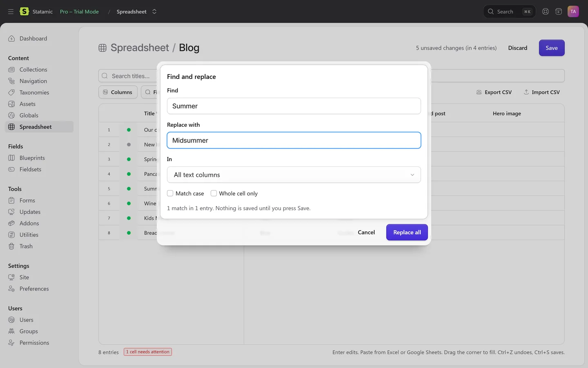Open Permissions in sidebar
Viewport: 588px width, 368px height.
tap(34, 343)
